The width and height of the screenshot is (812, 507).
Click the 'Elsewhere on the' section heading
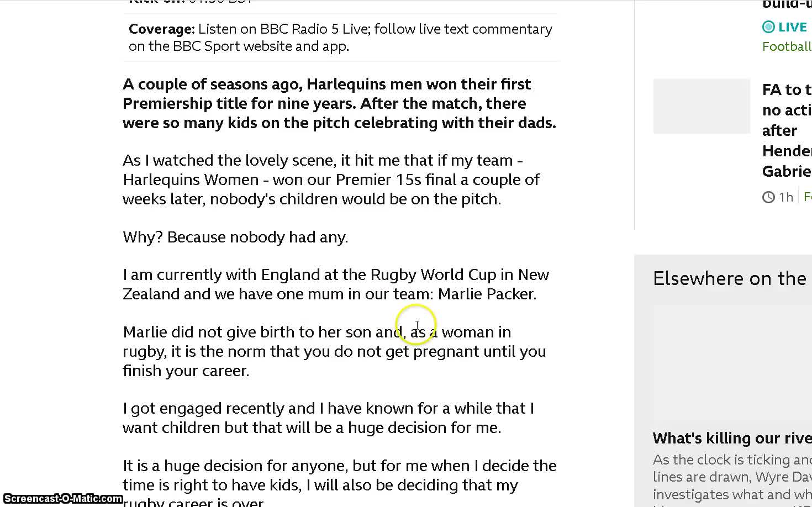730,278
